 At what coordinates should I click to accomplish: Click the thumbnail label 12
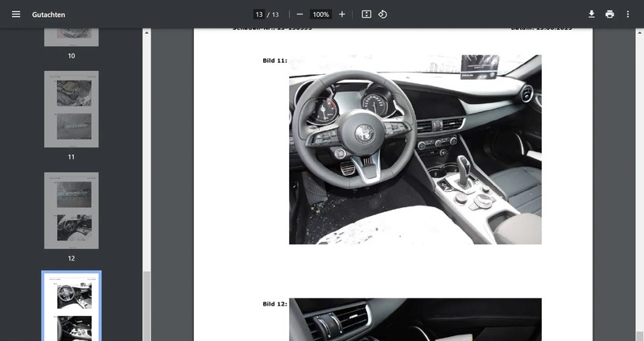pyautogui.click(x=72, y=258)
